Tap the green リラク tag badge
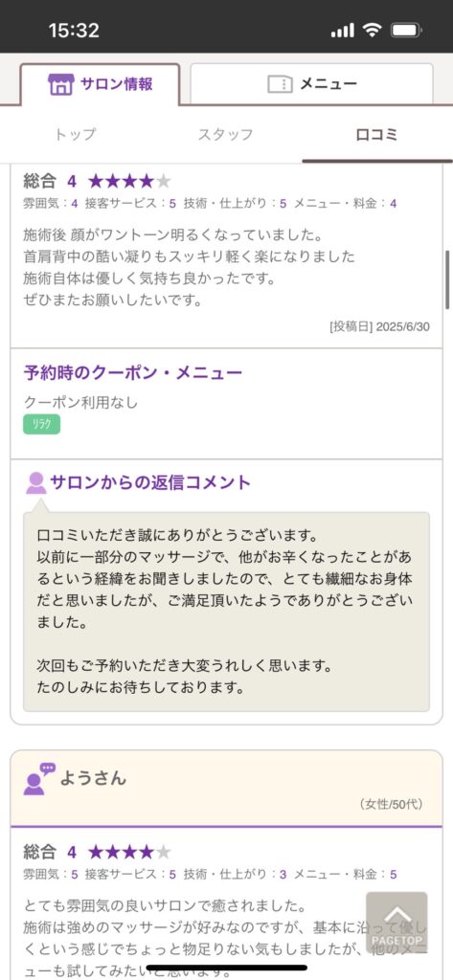This screenshot has width=453, height=980. point(42,424)
